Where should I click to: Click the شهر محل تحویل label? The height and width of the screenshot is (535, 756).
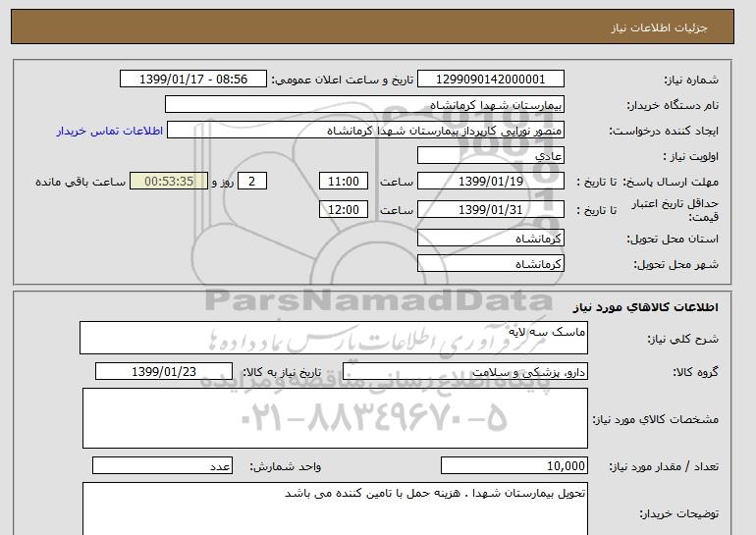[675, 264]
